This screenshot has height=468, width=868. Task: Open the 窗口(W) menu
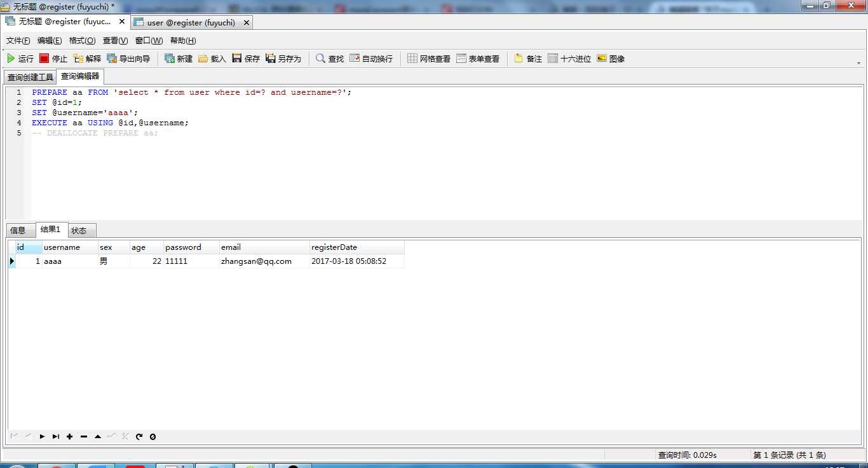coord(149,41)
